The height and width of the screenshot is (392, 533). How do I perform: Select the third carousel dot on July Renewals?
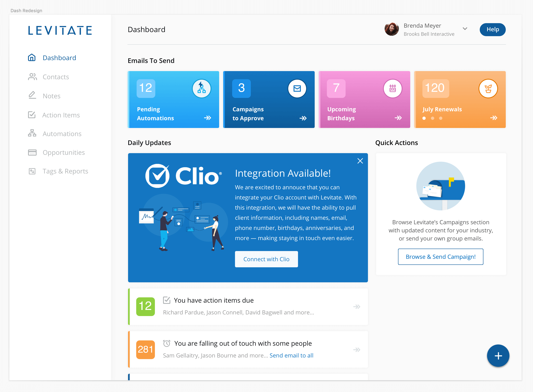441,118
